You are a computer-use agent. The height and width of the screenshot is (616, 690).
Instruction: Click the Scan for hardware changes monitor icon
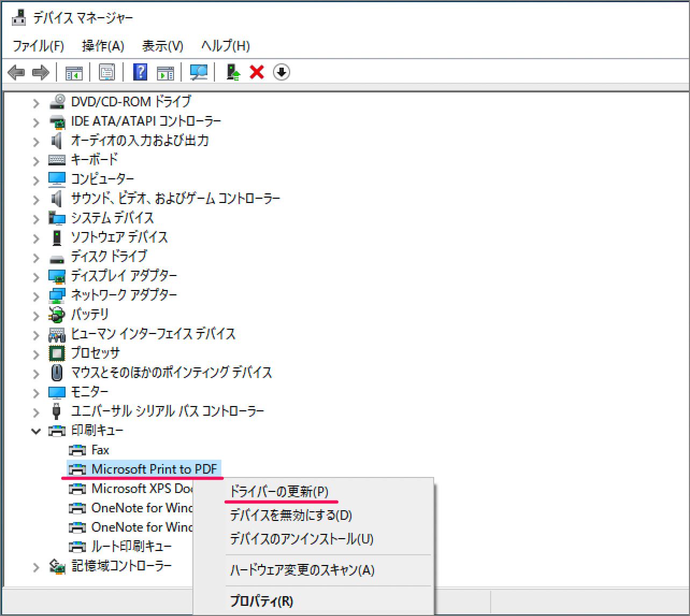click(199, 72)
